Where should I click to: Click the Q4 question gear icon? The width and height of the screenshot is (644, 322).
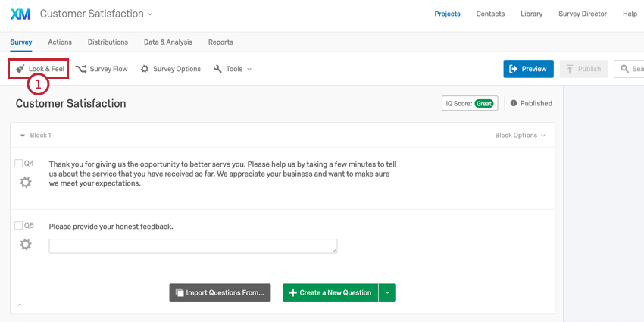point(26,183)
